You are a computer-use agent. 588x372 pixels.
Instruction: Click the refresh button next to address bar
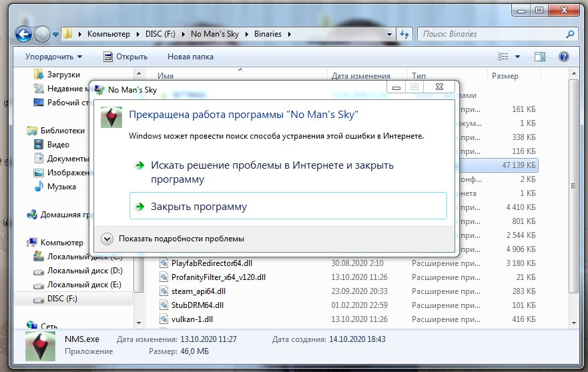(404, 35)
